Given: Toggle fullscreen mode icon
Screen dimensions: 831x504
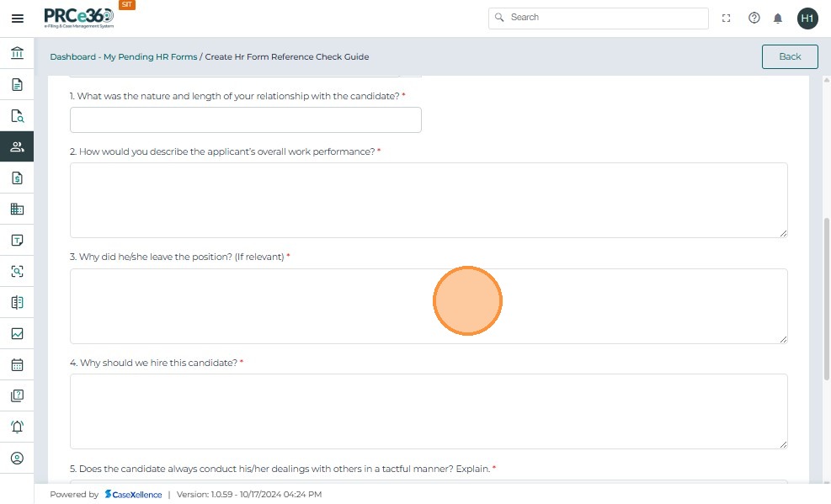Looking at the screenshot, I should tap(727, 19).
